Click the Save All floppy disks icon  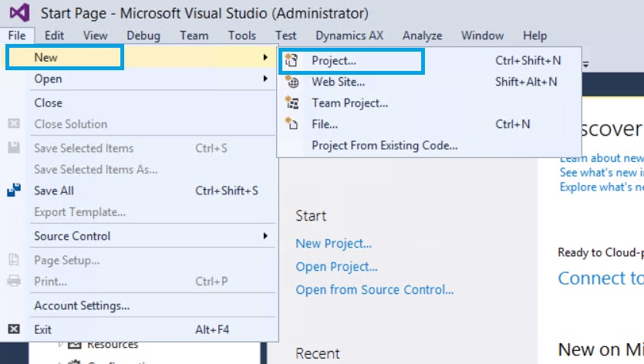(14, 190)
